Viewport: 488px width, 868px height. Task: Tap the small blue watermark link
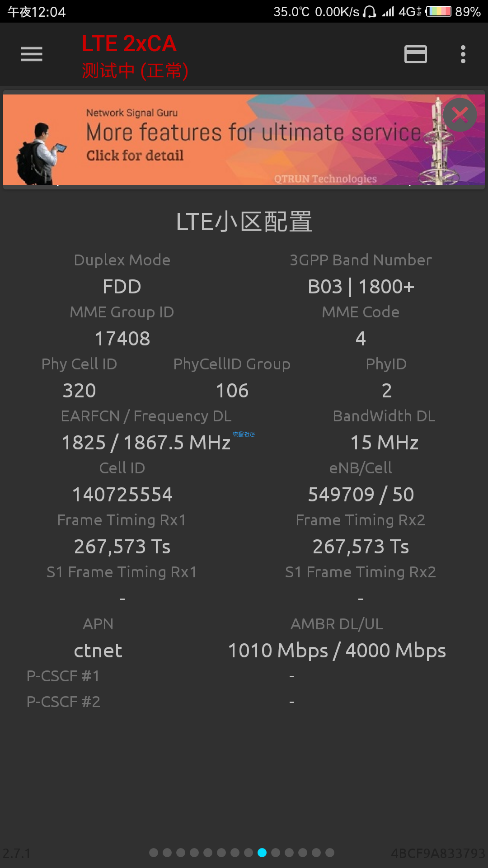(244, 434)
